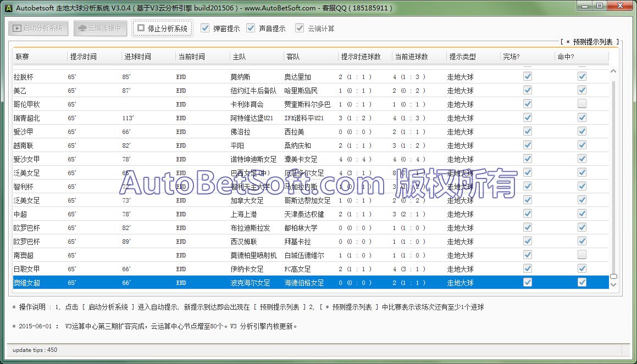Select the 智利杯 league cell
637x364 pixels.
24,187
